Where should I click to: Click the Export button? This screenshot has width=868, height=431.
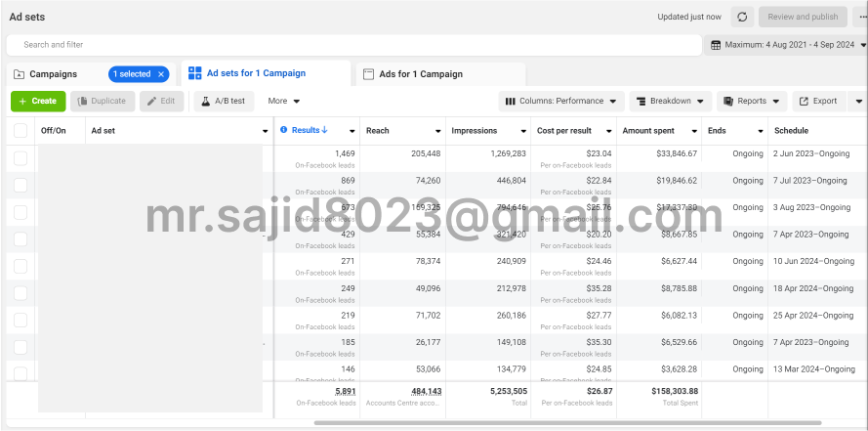coord(817,101)
